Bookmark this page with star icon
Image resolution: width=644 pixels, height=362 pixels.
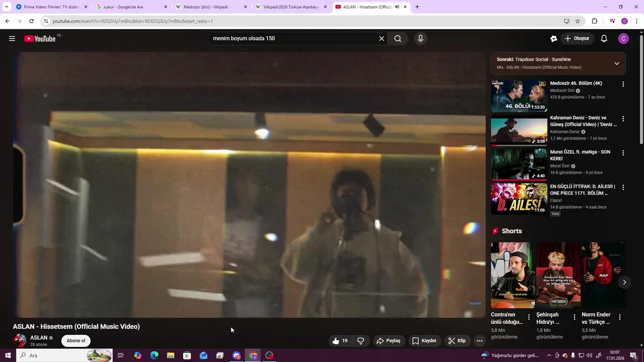coord(578,21)
